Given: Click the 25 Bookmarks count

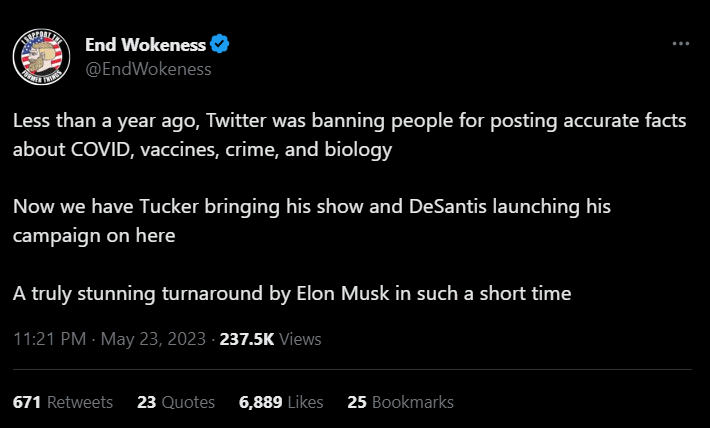Looking at the screenshot, I should [x=400, y=402].
